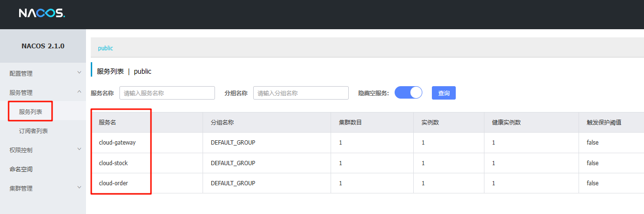Click the cloud-order service name
The width and height of the screenshot is (644, 214).
coord(113,183)
